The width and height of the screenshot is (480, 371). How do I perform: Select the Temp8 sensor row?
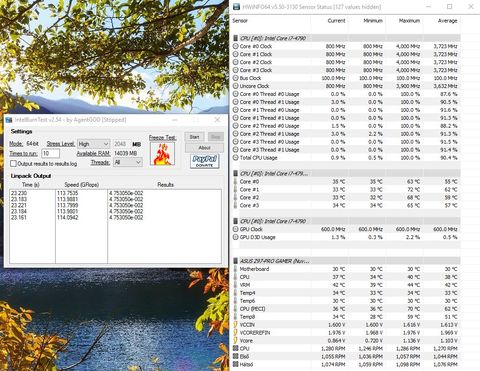(x=346, y=317)
